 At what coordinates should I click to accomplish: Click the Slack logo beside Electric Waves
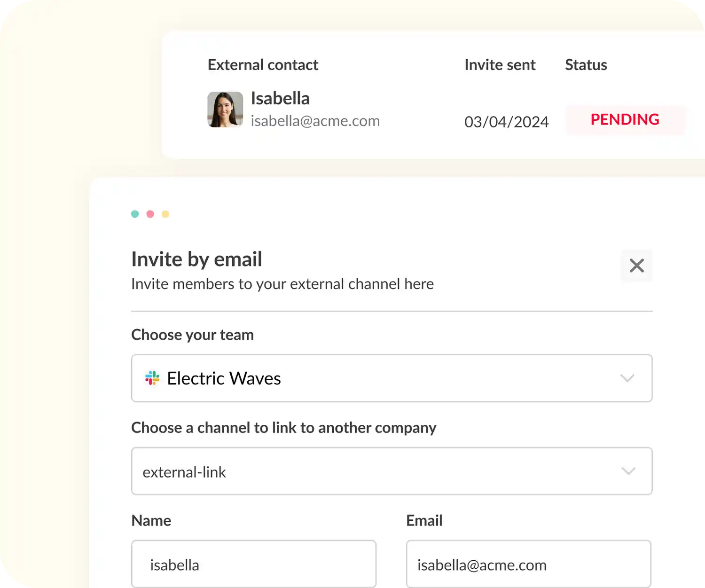152,378
